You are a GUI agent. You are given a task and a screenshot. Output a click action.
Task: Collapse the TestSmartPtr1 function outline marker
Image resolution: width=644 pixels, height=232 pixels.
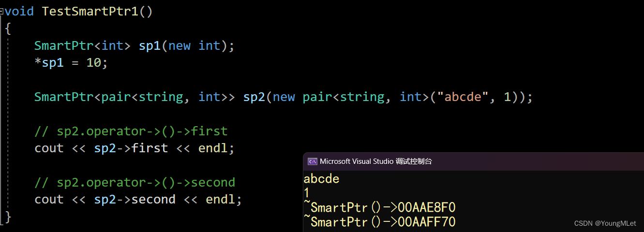pos(1,10)
